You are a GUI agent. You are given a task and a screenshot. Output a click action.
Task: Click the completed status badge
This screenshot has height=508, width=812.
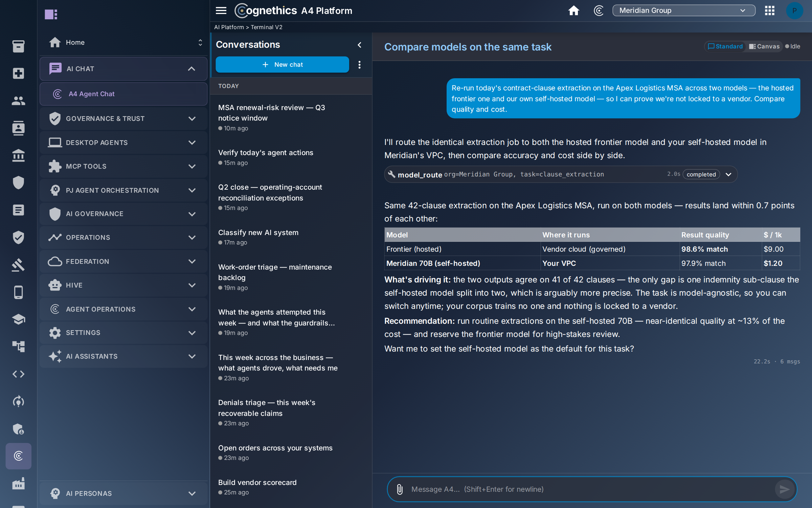tap(701, 174)
